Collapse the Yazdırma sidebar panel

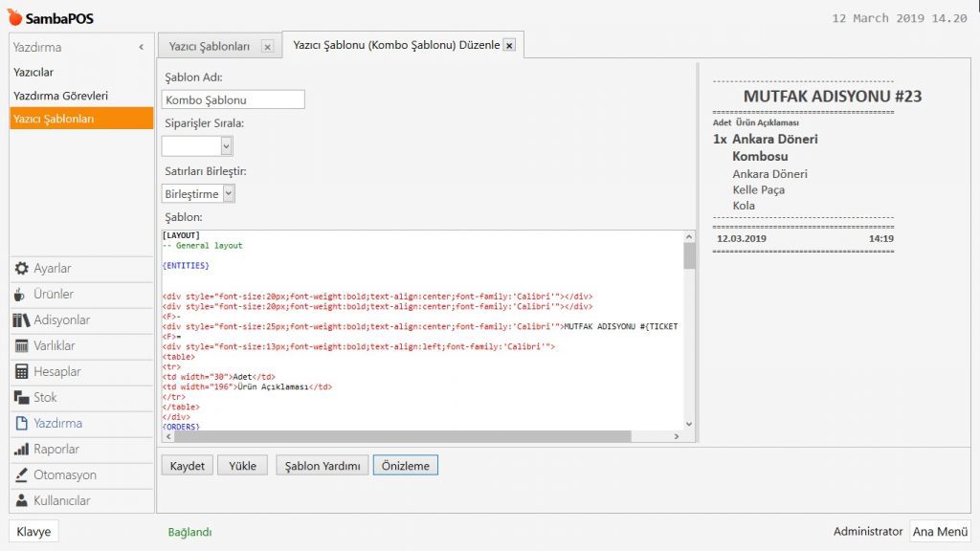(142, 47)
